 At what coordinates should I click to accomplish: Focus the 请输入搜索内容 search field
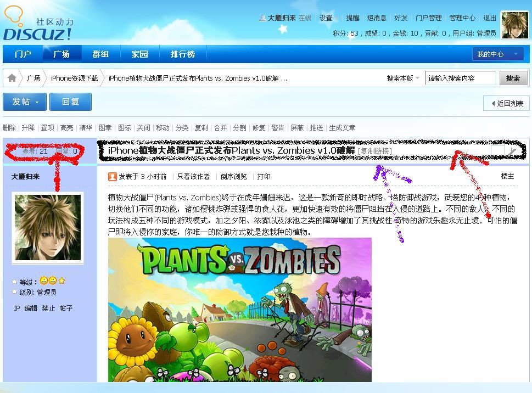pyautogui.click(x=461, y=78)
